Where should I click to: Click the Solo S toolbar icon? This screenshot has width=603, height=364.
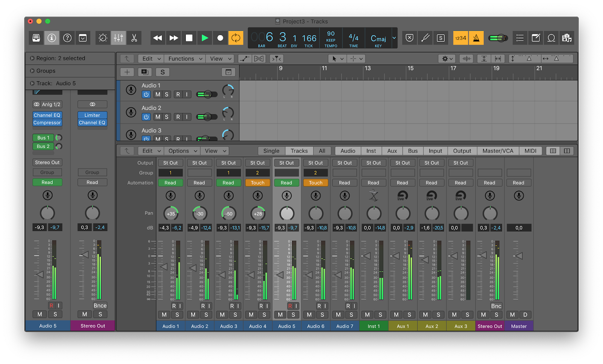[441, 38]
